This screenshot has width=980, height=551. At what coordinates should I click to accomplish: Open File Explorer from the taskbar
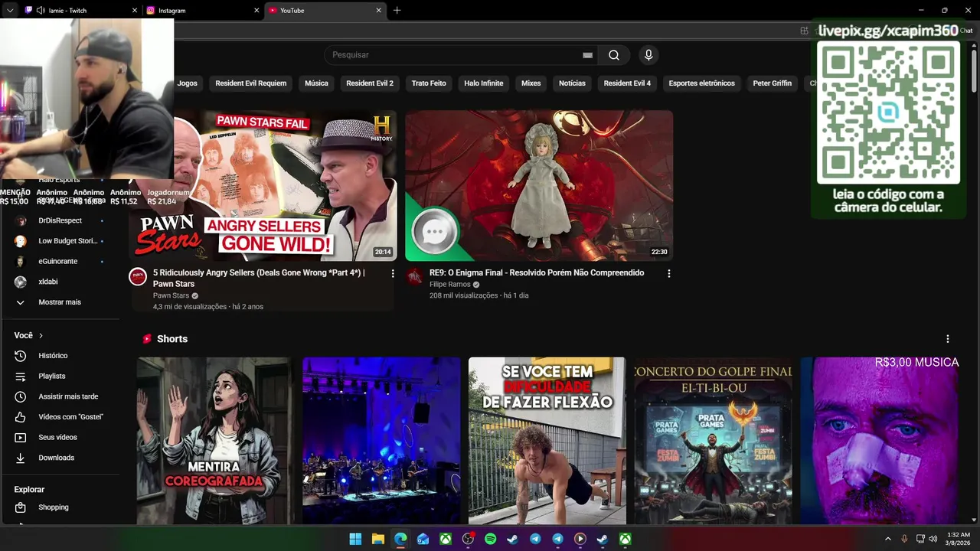point(377,539)
